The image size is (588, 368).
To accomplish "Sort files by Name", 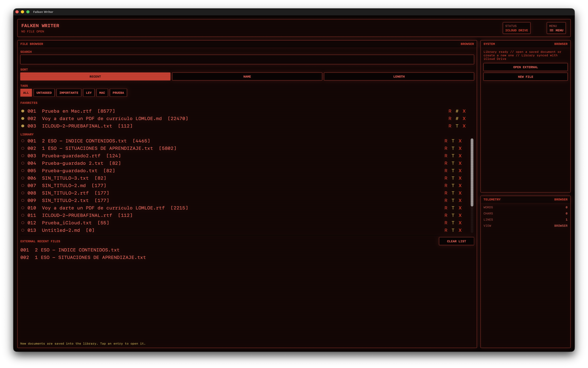I will click(x=247, y=76).
